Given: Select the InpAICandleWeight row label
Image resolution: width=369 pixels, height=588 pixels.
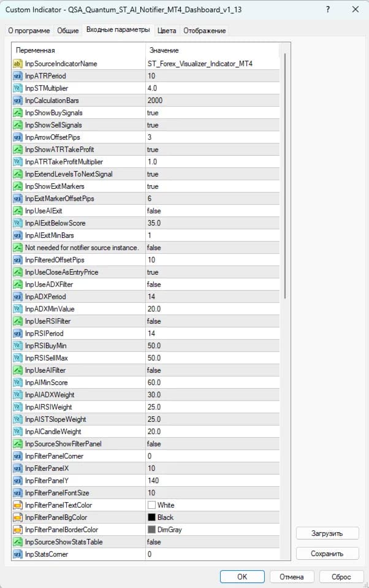Looking at the screenshot, I should click(x=53, y=432).
